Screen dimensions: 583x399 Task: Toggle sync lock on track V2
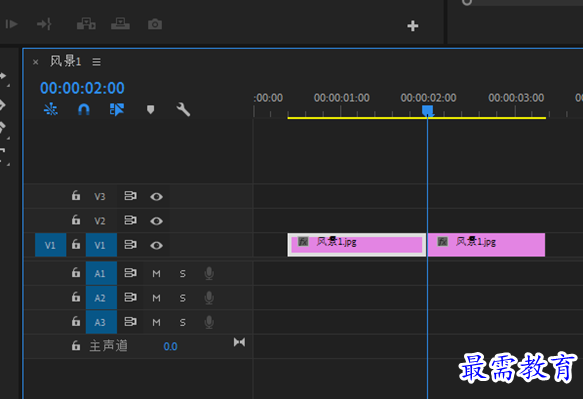click(130, 221)
